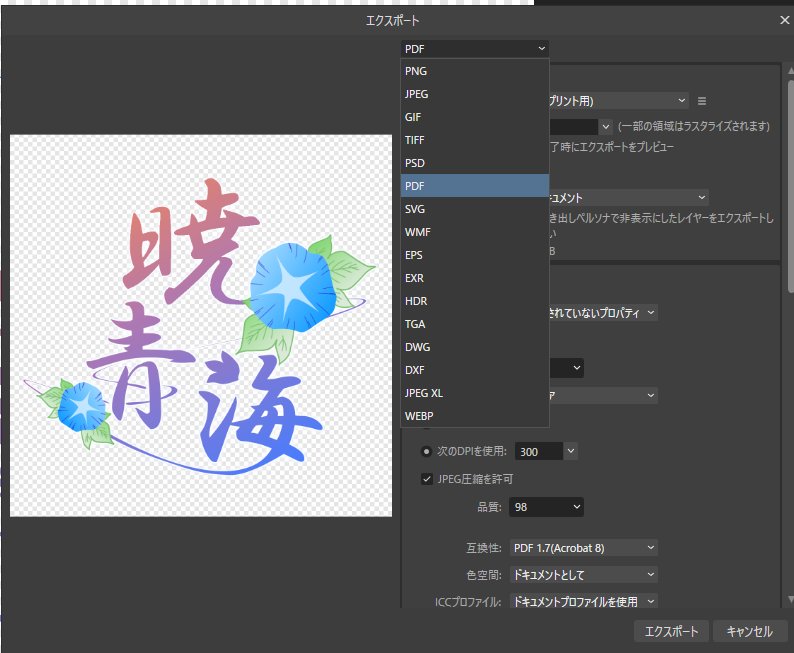Open the ICCプロファイル dropdown
Image resolution: width=794 pixels, height=653 pixels.
click(x=583, y=601)
